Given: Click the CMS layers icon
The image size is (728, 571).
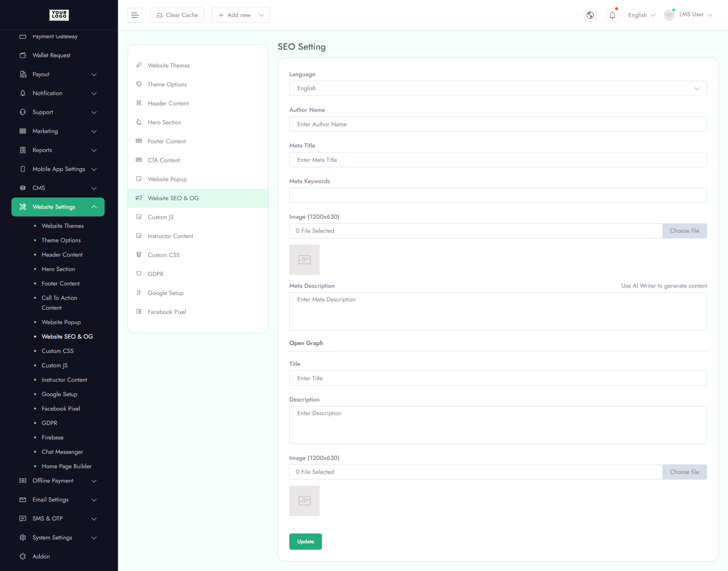Looking at the screenshot, I should point(23,188).
